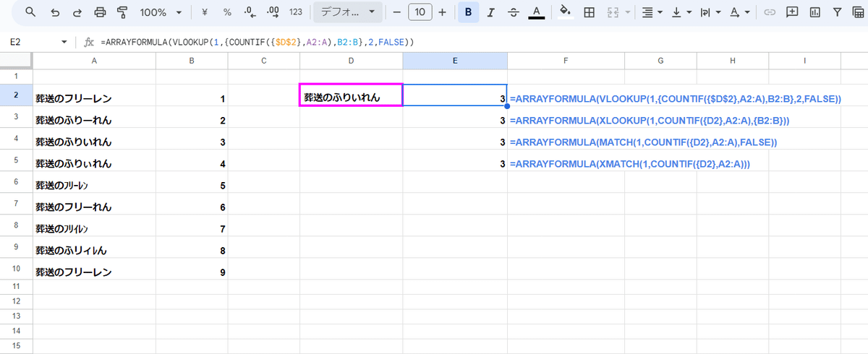Screen dimensions: 868x354
Task: Open the search menus magnifier icon
Action: point(30,12)
